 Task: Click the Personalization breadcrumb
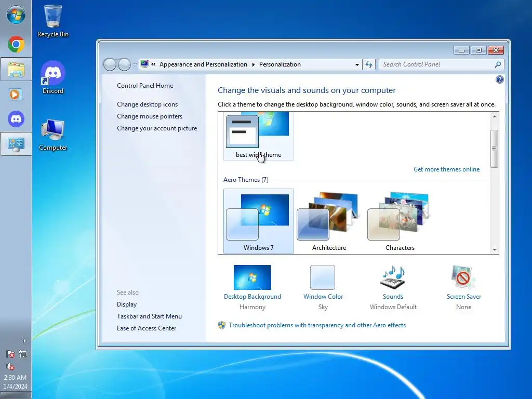[x=280, y=64]
